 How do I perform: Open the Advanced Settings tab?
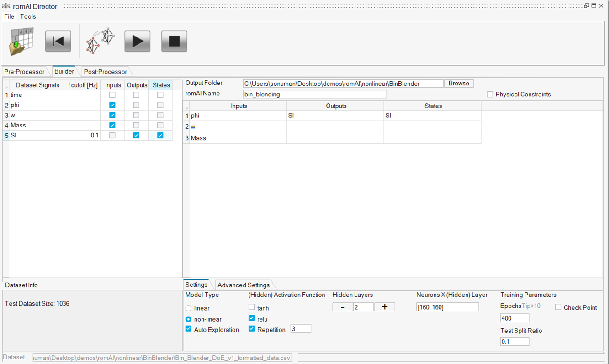pos(243,285)
